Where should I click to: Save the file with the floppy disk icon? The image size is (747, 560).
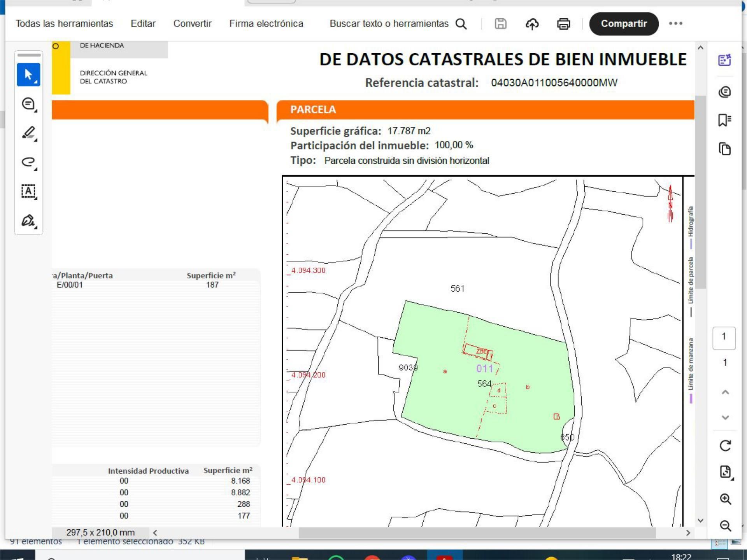point(500,24)
